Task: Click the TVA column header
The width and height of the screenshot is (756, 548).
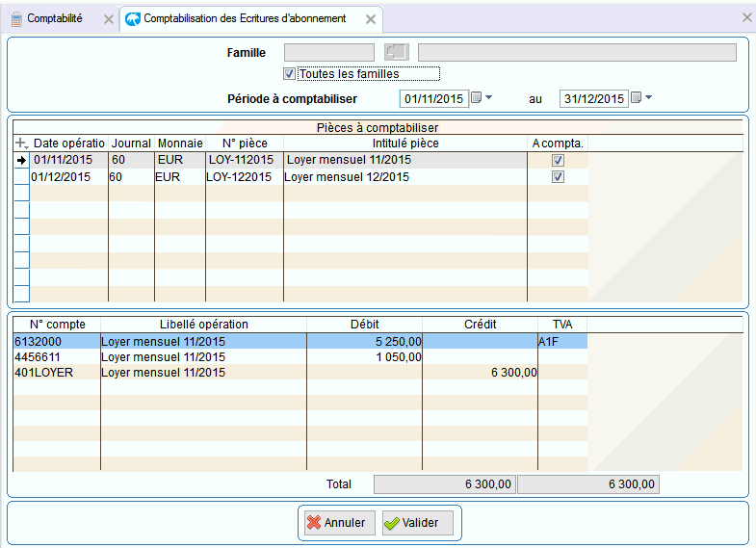Action: [562, 325]
